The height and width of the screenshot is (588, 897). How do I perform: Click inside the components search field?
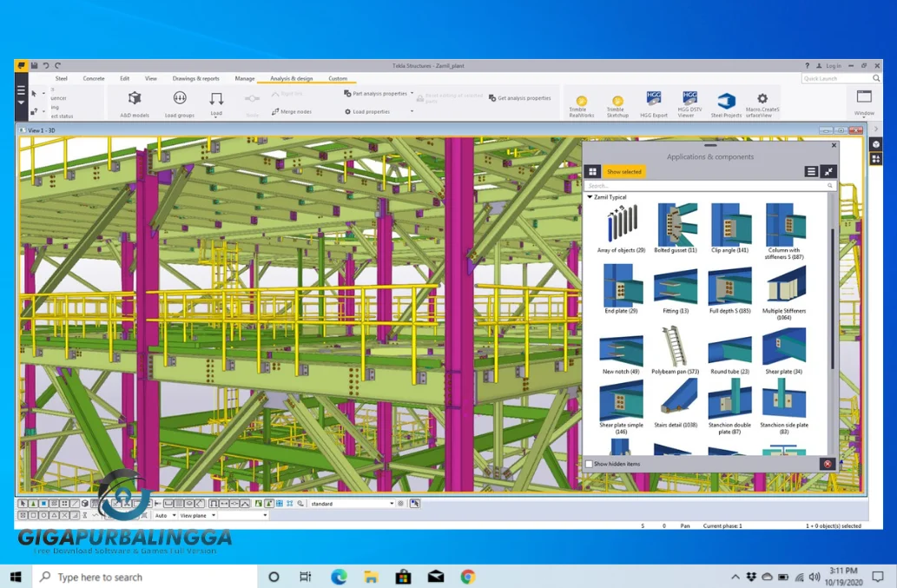tap(703, 184)
